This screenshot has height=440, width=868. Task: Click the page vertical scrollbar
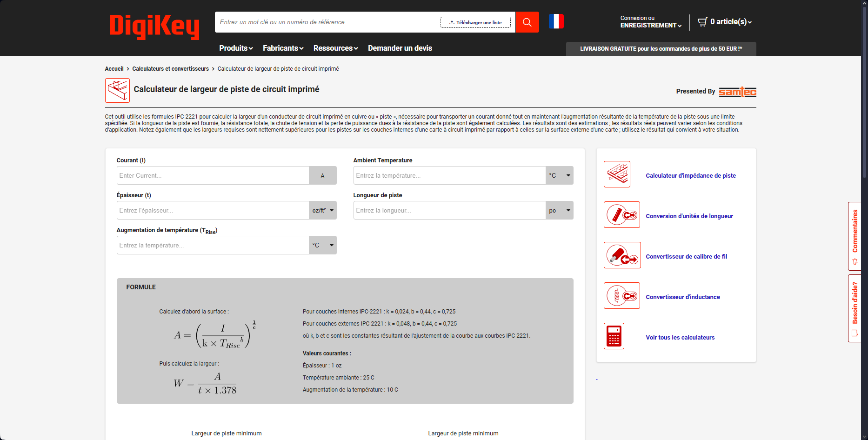pyautogui.click(x=864, y=93)
